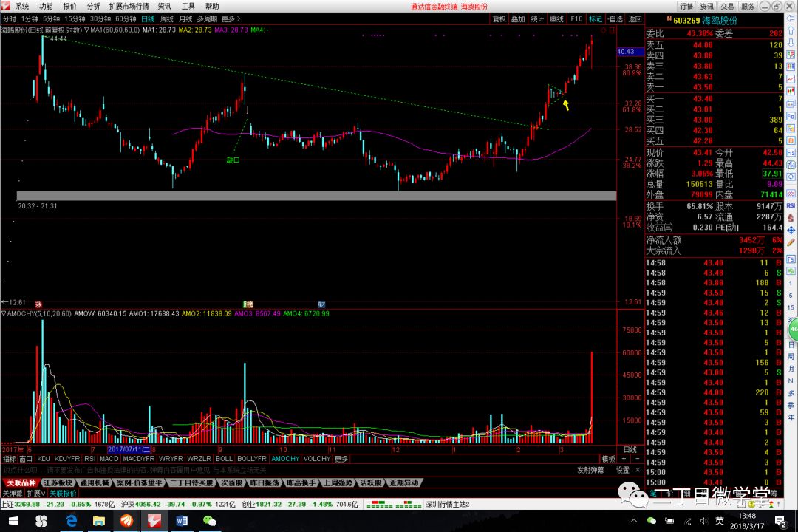Viewport: 798px width, 532px height.
Task: Switch to 60分钟 period
Action: click(126, 18)
